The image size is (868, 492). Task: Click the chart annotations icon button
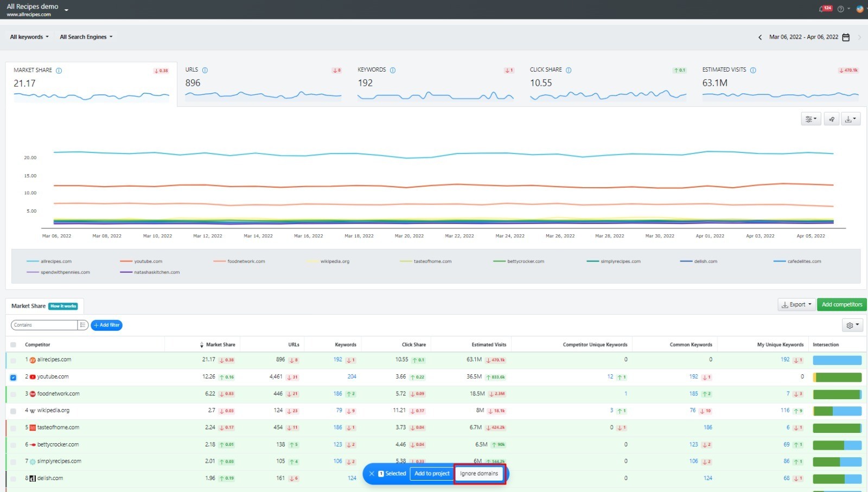(831, 119)
